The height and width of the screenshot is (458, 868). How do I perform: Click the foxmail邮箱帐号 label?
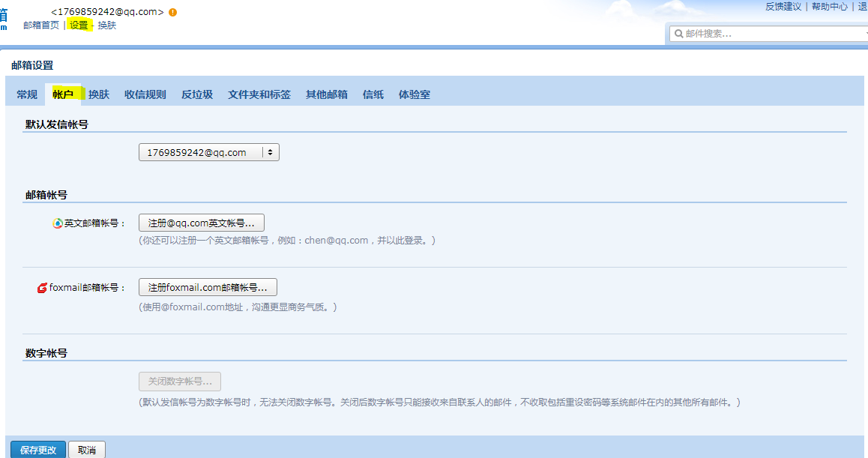88,288
